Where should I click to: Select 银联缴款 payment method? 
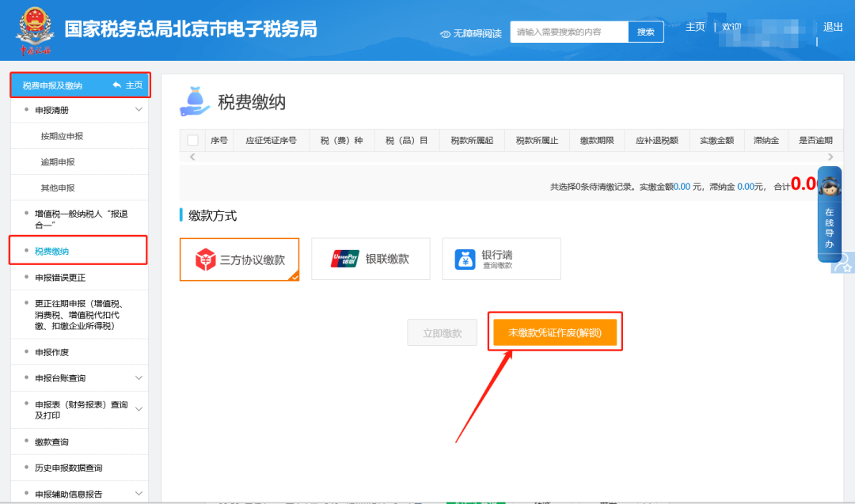(x=370, y=259)
